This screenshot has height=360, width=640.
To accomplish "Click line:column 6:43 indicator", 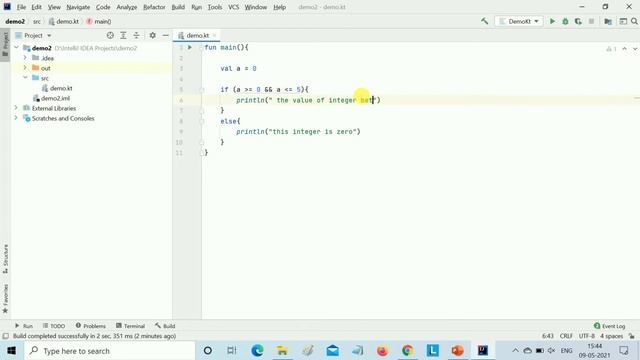I will click(x=548, y=336).
